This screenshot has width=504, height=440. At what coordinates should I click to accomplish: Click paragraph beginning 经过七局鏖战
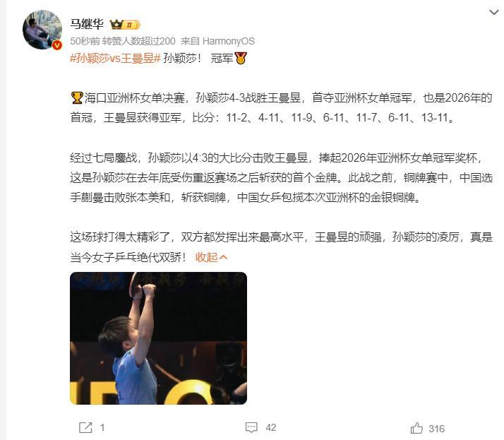pos(281,177)
